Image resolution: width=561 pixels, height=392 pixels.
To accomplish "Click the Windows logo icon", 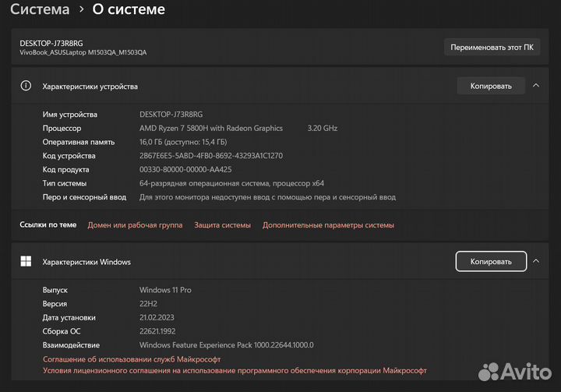I will click(26, 262).
